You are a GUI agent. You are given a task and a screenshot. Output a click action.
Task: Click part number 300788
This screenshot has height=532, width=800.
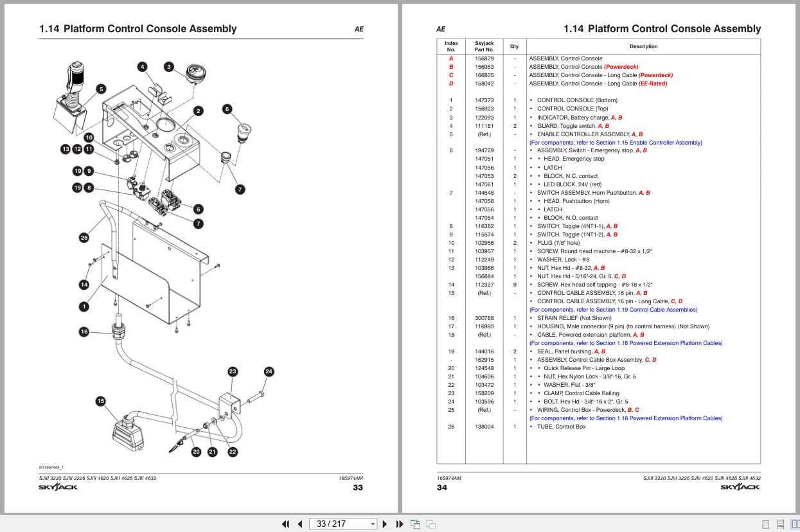click(484, 318)
